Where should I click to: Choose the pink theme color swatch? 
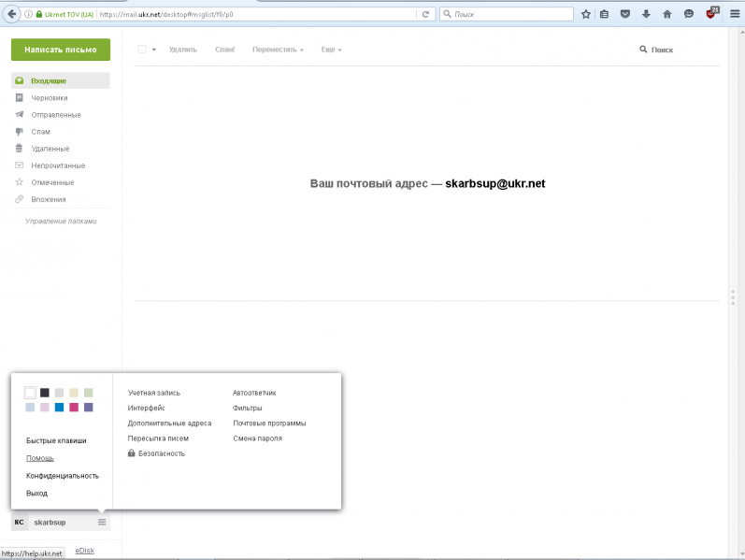coord(74,408)
